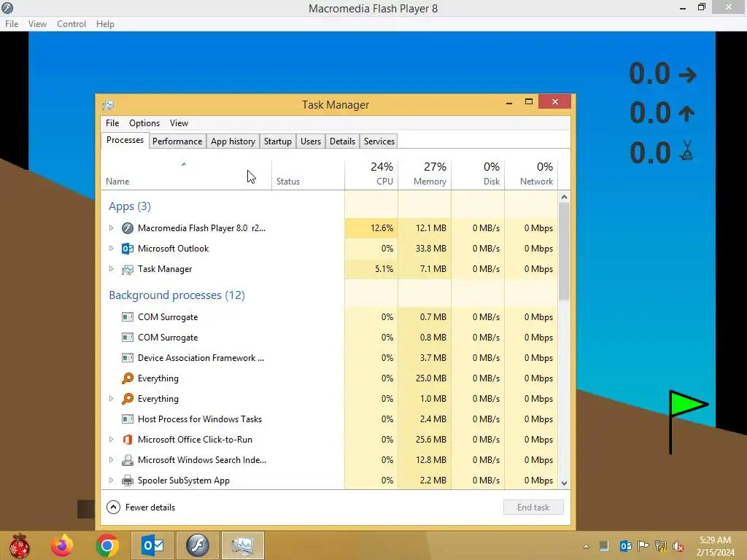Switch to Outlook in the taskbar
This screenshot has height=560, width=747.
152,545
